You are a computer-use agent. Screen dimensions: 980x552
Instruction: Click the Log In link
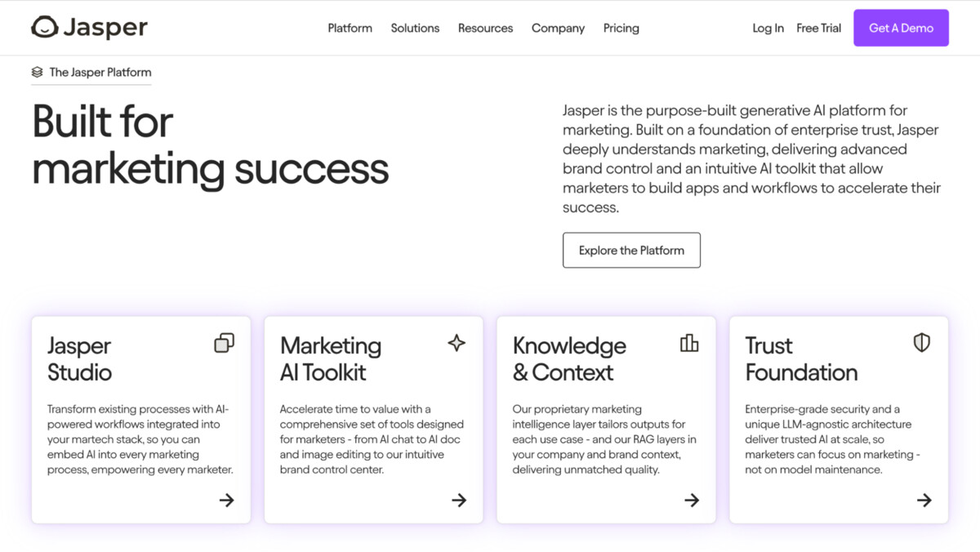click(x=768, y=28)
